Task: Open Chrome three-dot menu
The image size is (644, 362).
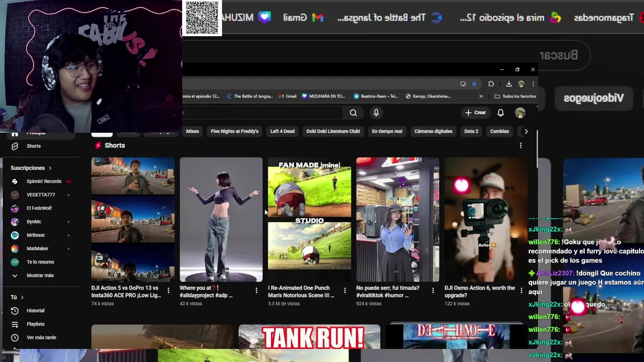Action: [533, 84]
